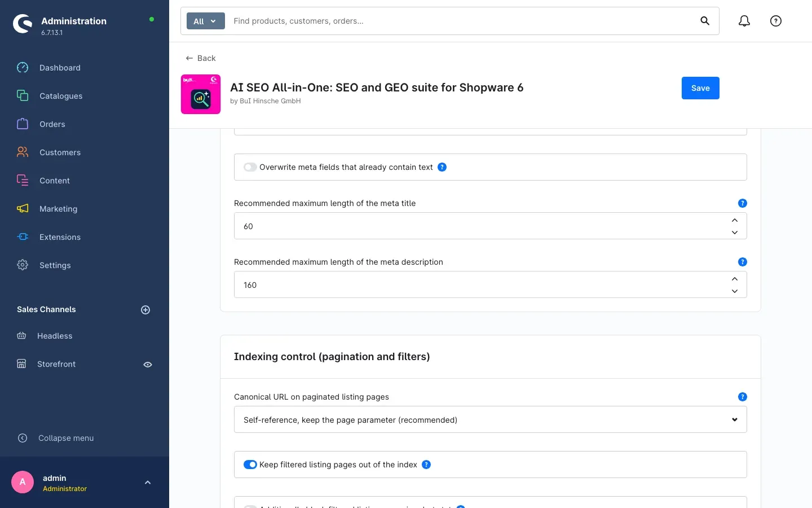
Task: Expand the admin user menu
Action: (148, 483)
